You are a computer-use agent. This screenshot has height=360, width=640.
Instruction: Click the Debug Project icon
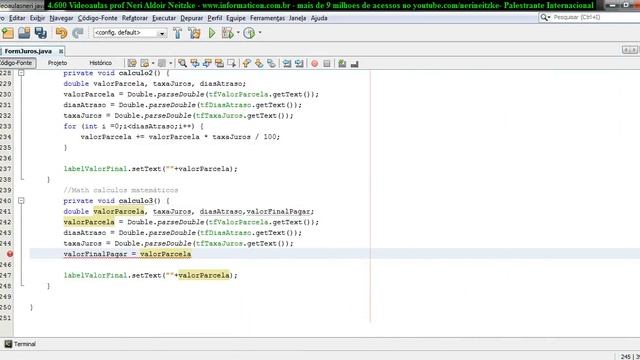(x=227, y=33)
